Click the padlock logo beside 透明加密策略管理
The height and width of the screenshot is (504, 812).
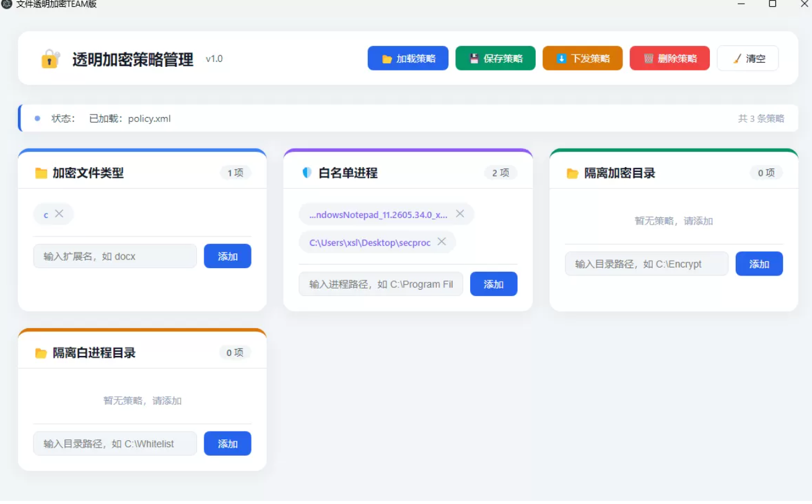[x=50, y=59]
